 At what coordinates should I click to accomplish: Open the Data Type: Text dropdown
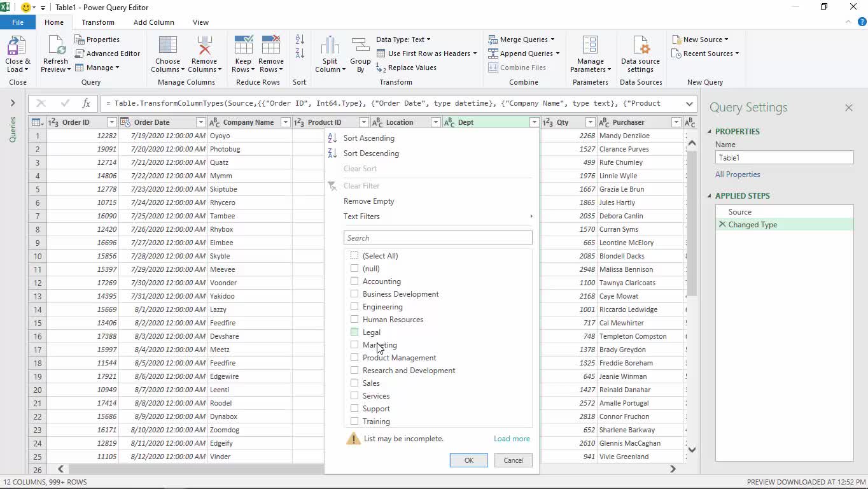[403, 39]
